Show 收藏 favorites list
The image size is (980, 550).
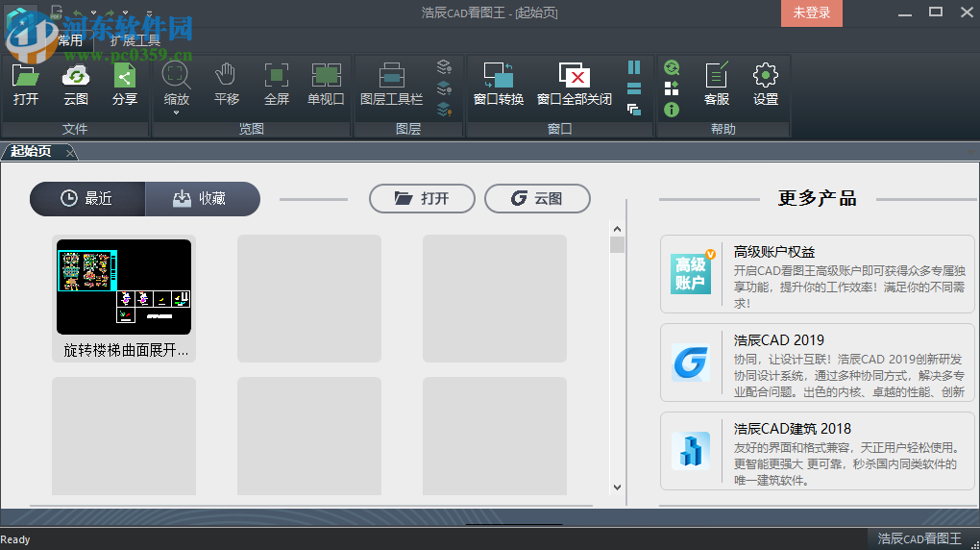[x=203, y=199]
